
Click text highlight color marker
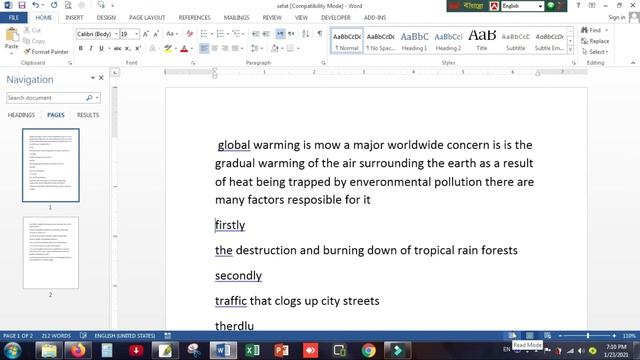pyautogui.click(x=168, y=48)
